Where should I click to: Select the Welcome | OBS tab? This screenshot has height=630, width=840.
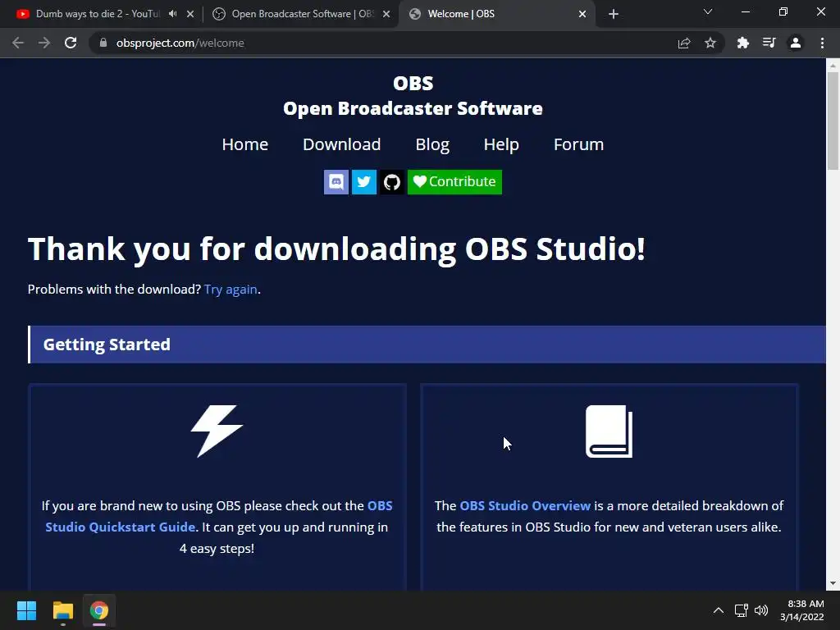coord(495,14)
